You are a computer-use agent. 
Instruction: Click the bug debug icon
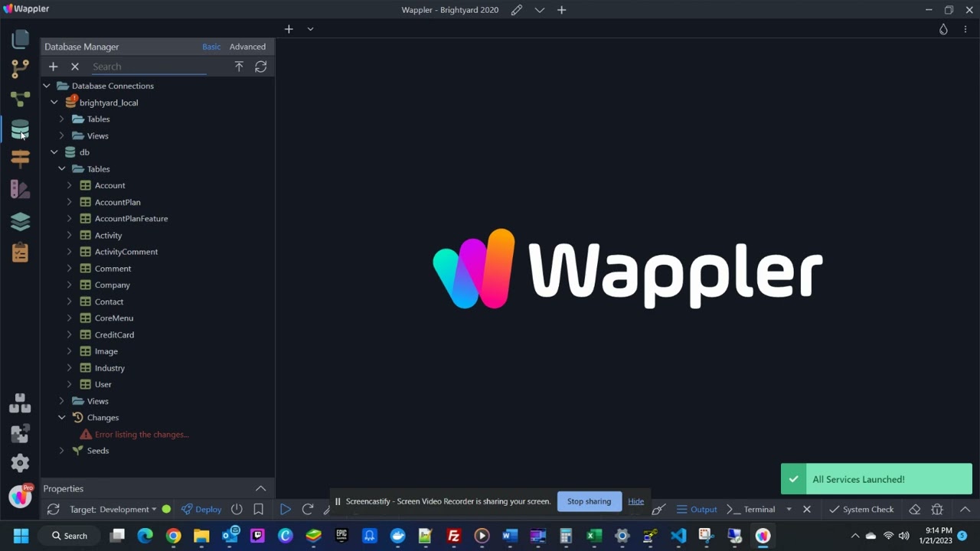coord(937,510)
